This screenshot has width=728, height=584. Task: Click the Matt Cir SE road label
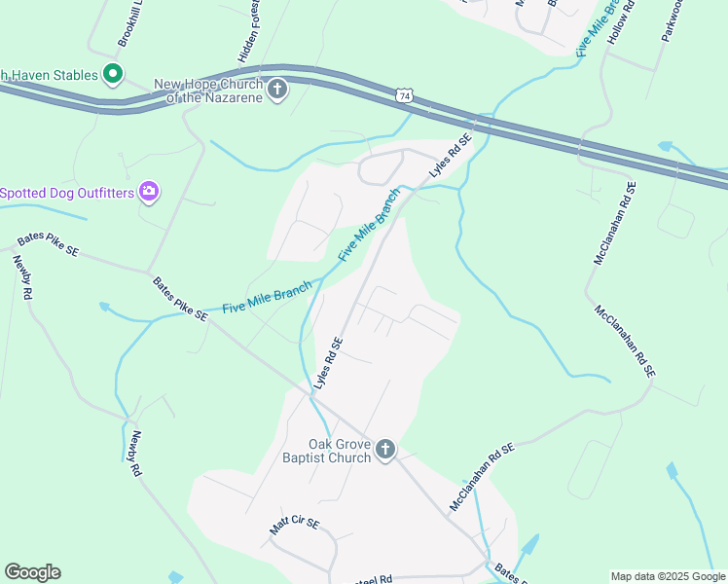pyautogui.click(x=294, y=523)
